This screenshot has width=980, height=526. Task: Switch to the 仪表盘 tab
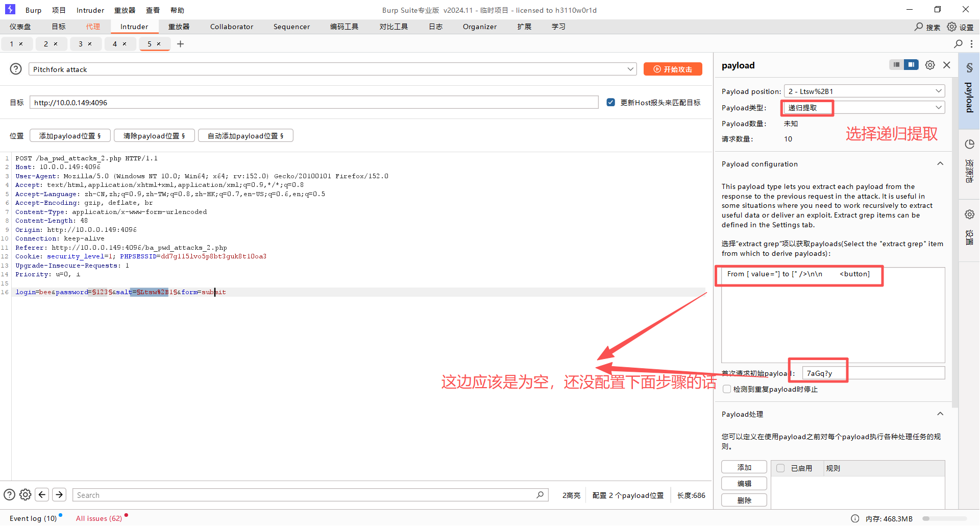[x=20, y=27]
